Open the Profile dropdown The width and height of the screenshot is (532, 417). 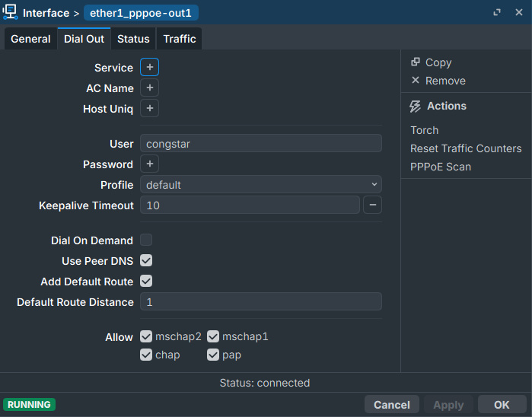pos(260,185)
